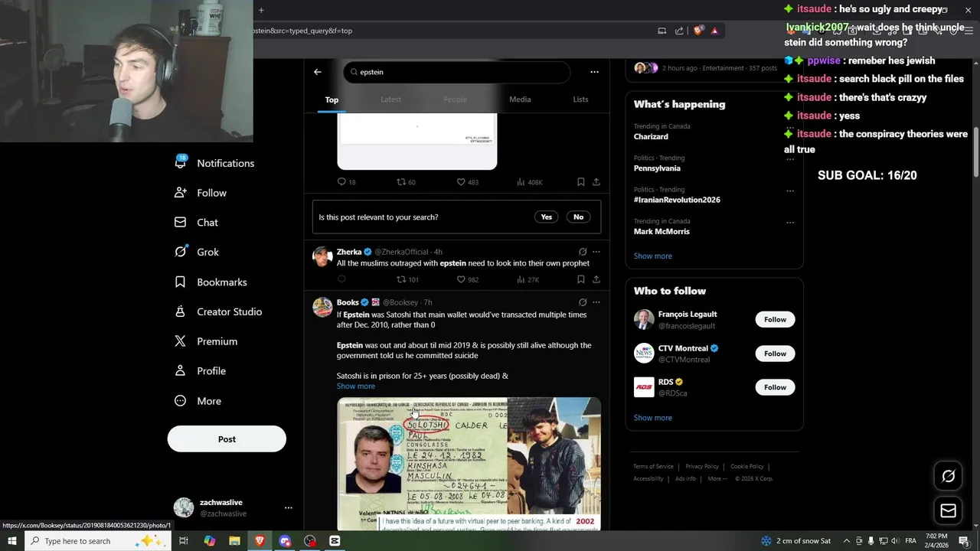Open Zherka's profile avatar
Viewport: 980px width, 551px height.
[322, 256]
